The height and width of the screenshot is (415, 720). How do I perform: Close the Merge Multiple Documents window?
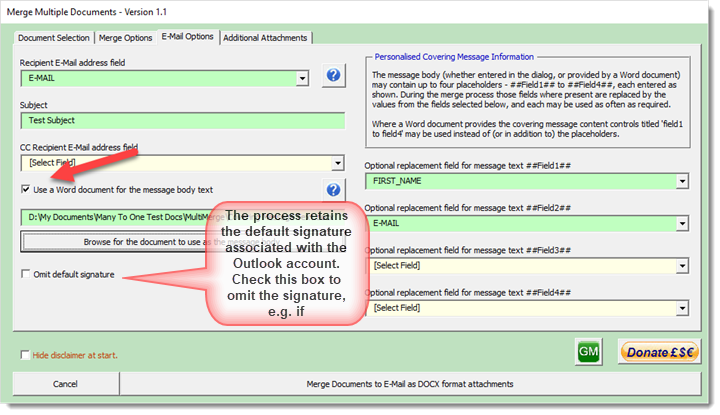pos(700,12)
